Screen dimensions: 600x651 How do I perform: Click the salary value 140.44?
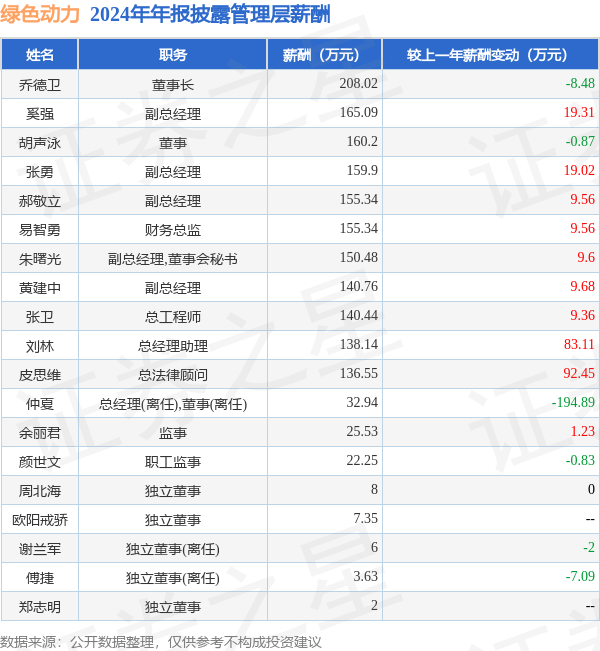tap(359, 316)
